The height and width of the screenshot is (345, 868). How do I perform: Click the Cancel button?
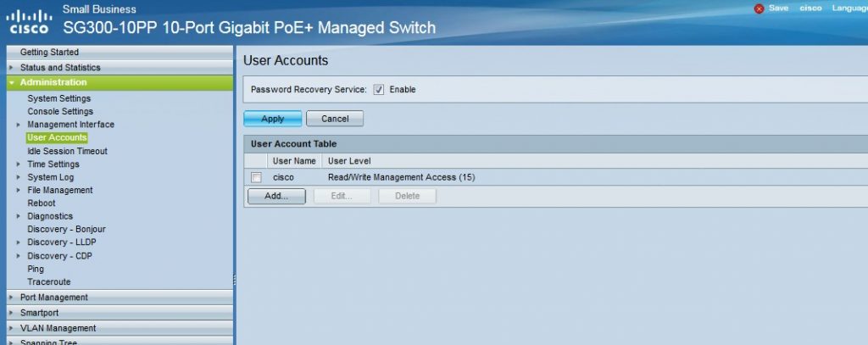[x=335, y=119]
